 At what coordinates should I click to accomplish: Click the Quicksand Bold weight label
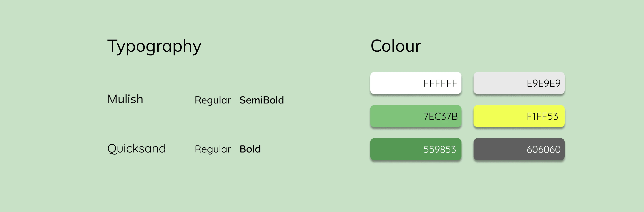tap(250, 149)
